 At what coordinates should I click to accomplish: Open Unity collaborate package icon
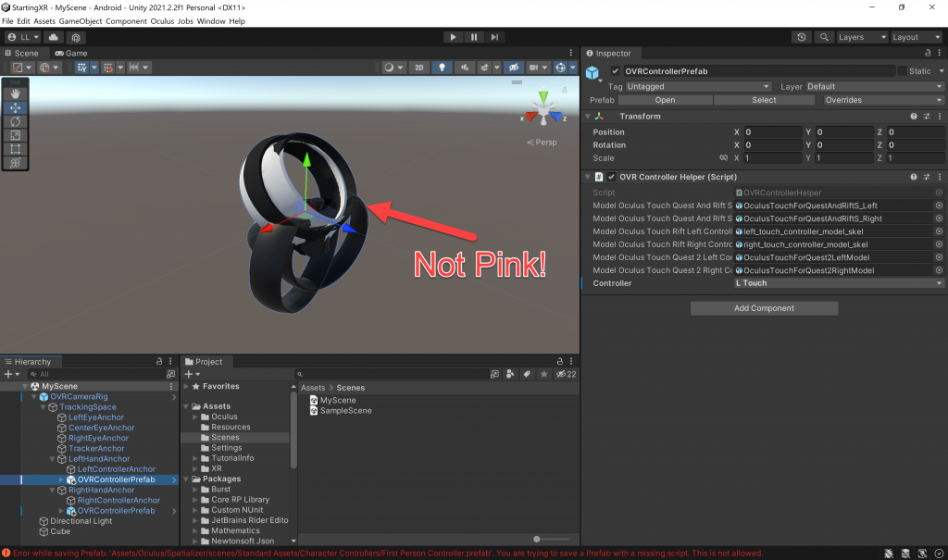[76, 37]
